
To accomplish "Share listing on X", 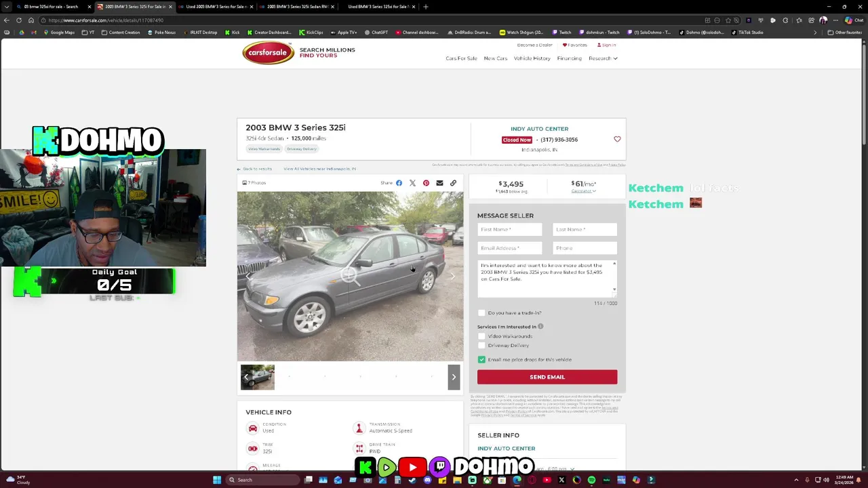I will (412, 183).
